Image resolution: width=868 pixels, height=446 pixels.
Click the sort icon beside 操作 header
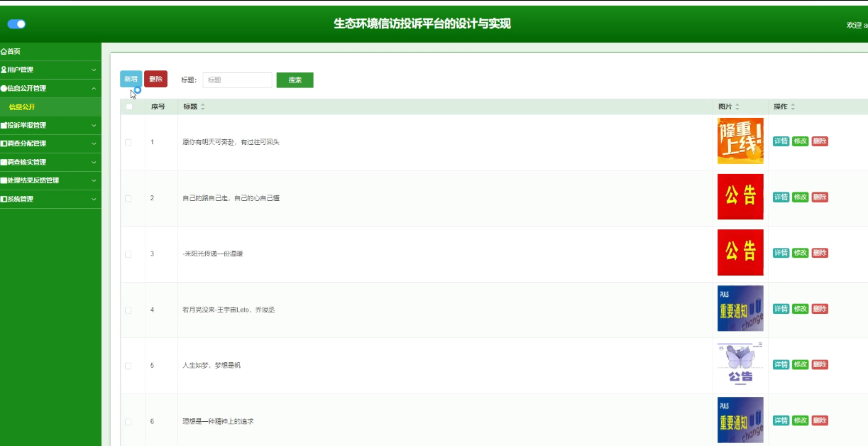(x=793, y=107)
